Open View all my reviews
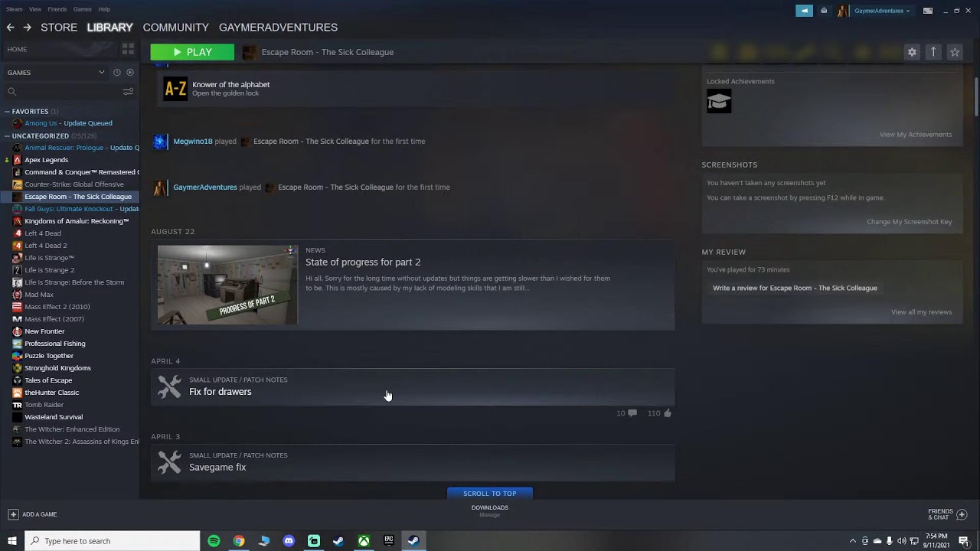The image size is (980, 551). click(x=921, y=312)
